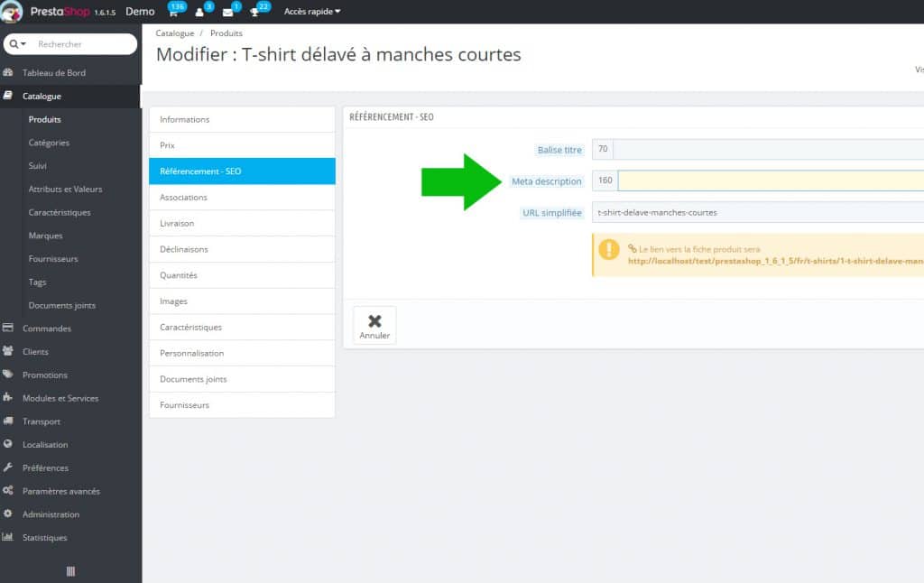Open the messages envelope notification icon
This screenshot has width=924, height=583.
[228, 12]
